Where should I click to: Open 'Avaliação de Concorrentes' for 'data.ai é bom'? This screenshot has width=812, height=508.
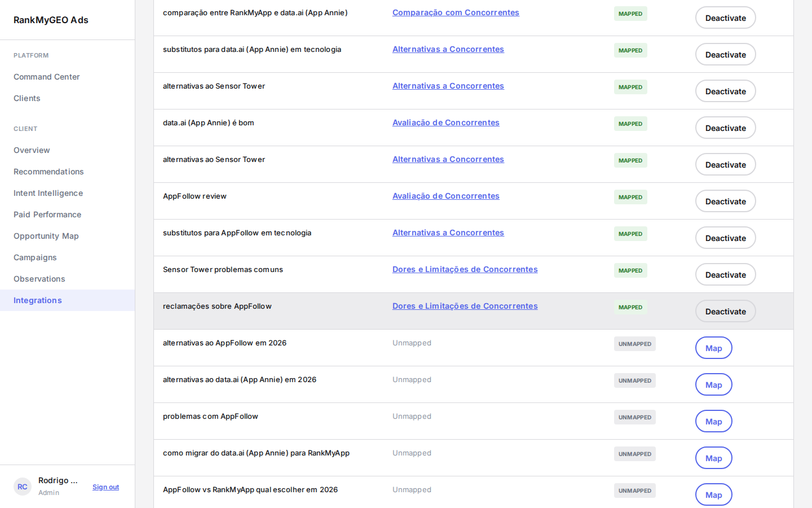[x=446, y=122]
